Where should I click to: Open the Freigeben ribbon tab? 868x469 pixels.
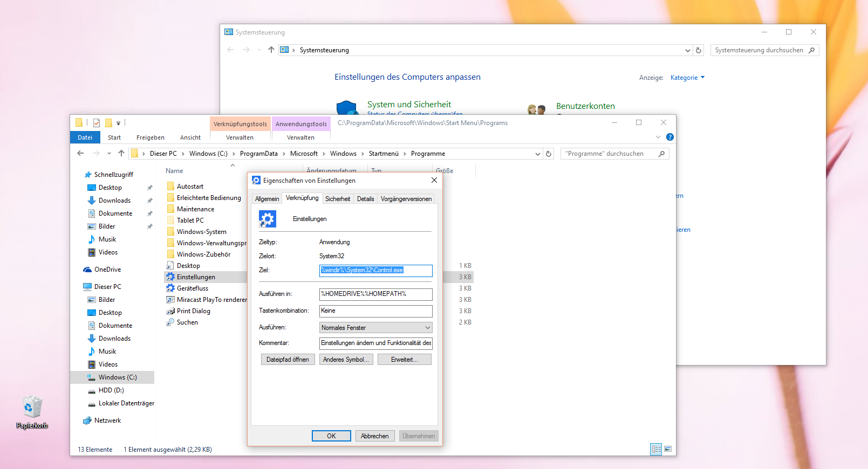151,137
